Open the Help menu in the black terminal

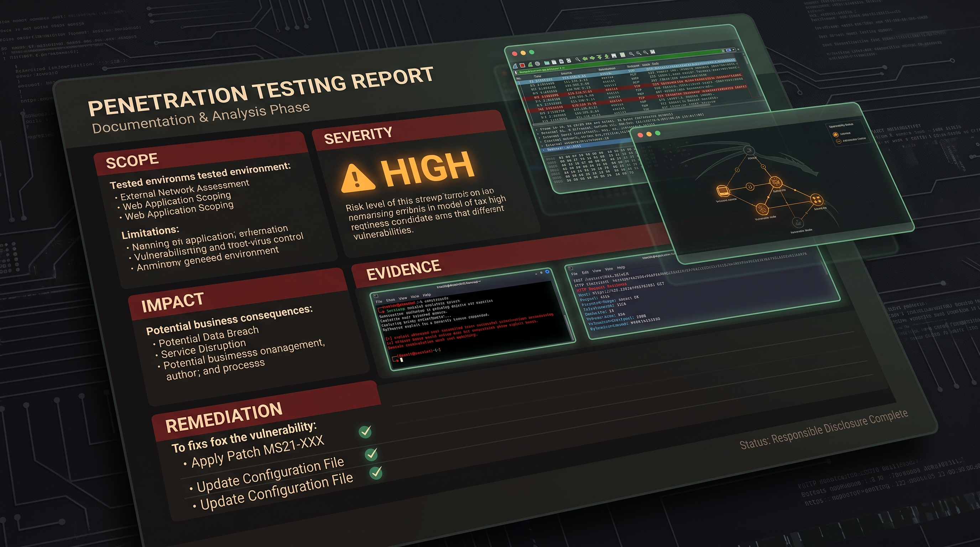point(427,295)
